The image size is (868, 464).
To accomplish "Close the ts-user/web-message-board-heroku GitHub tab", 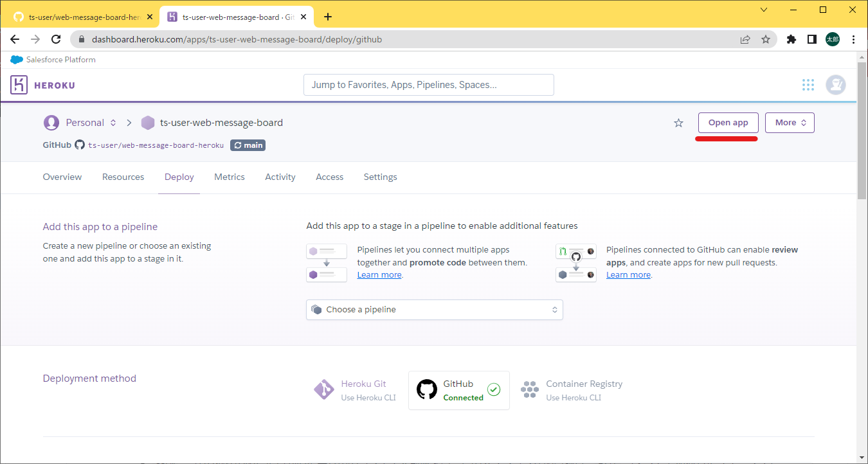I will [150, 17].
